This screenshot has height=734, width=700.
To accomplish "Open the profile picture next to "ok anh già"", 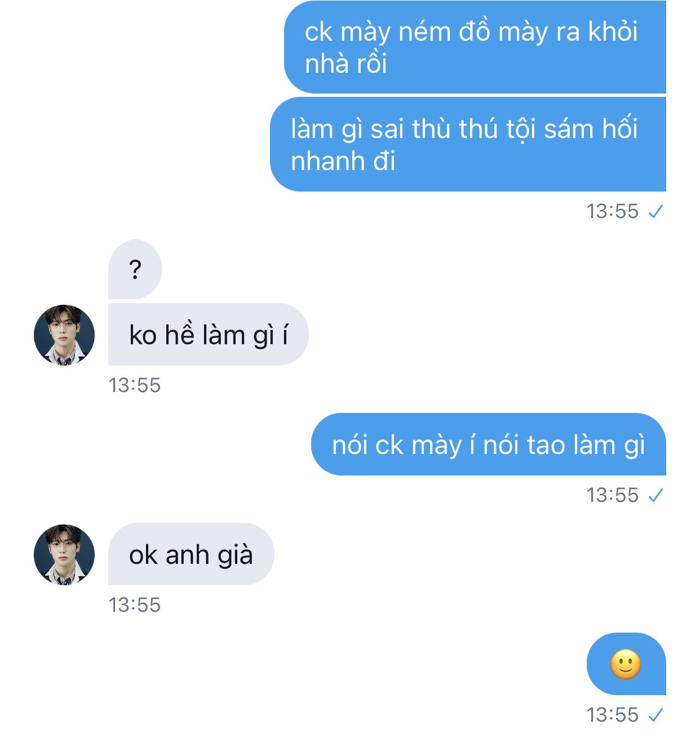I will (x=64, y=555).
